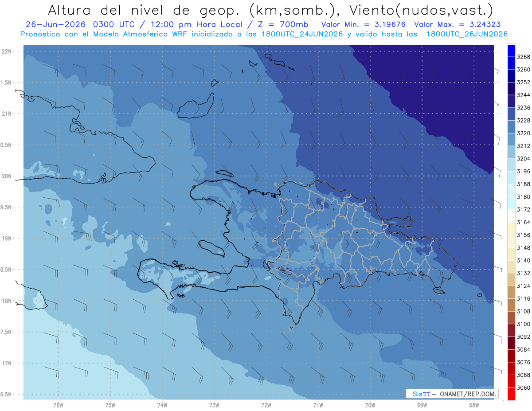
Task: Click the '3212' colorbar label
Action: [524, 146]
